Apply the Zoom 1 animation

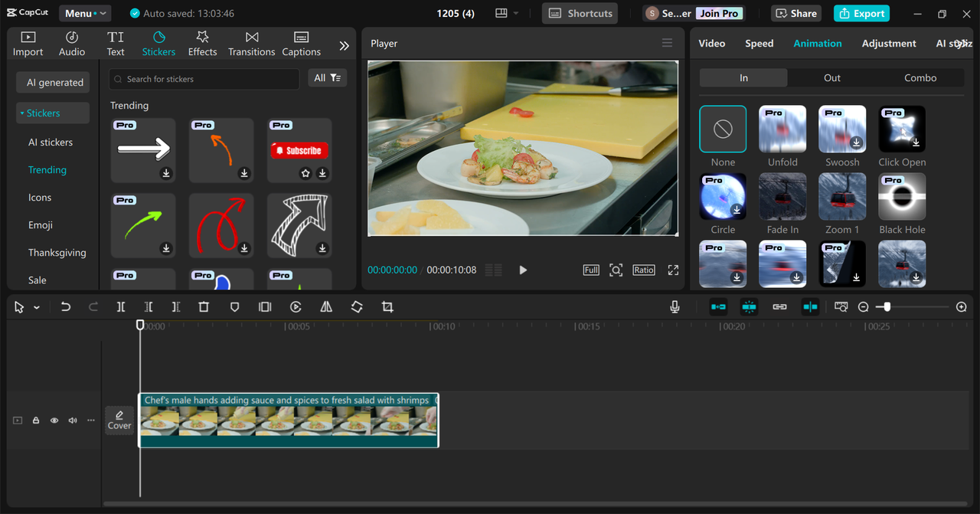(x=842, y=196)
